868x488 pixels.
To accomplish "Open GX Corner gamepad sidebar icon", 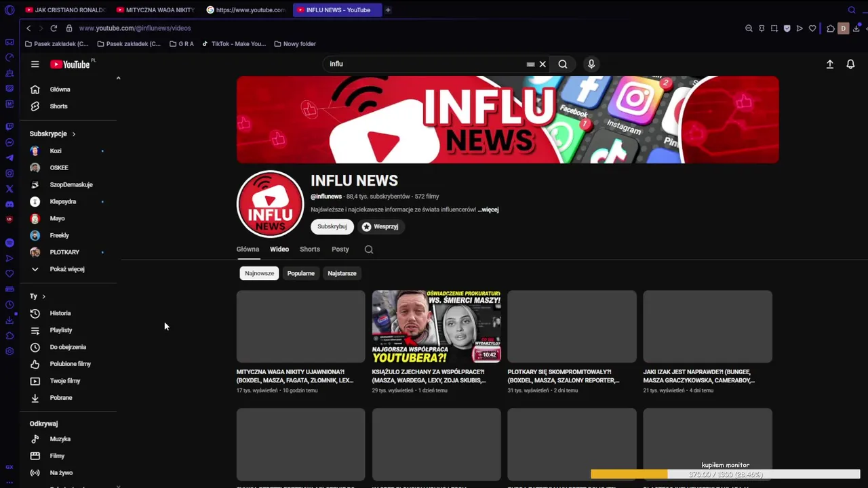I will pos(9,42).
